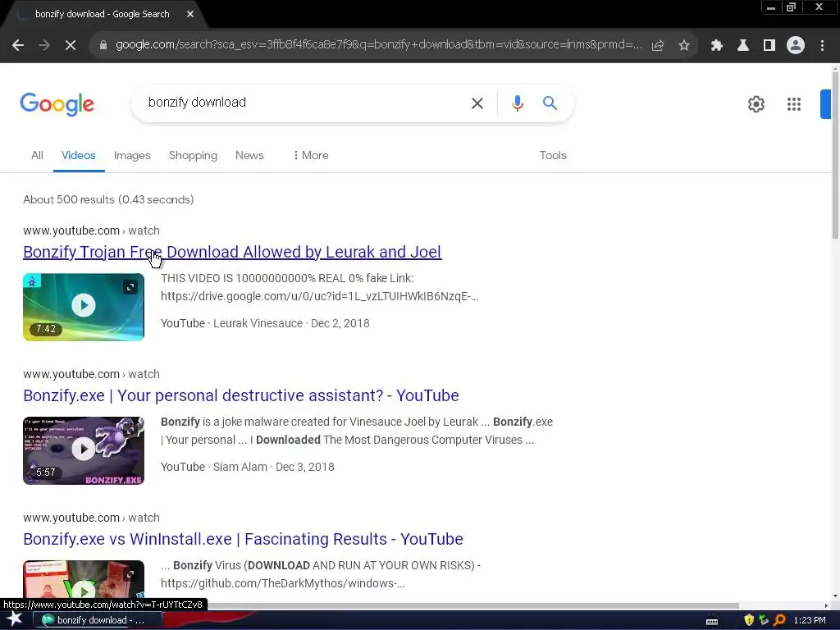Click the drive.google.com link snippet text

(x=319, y=297)
